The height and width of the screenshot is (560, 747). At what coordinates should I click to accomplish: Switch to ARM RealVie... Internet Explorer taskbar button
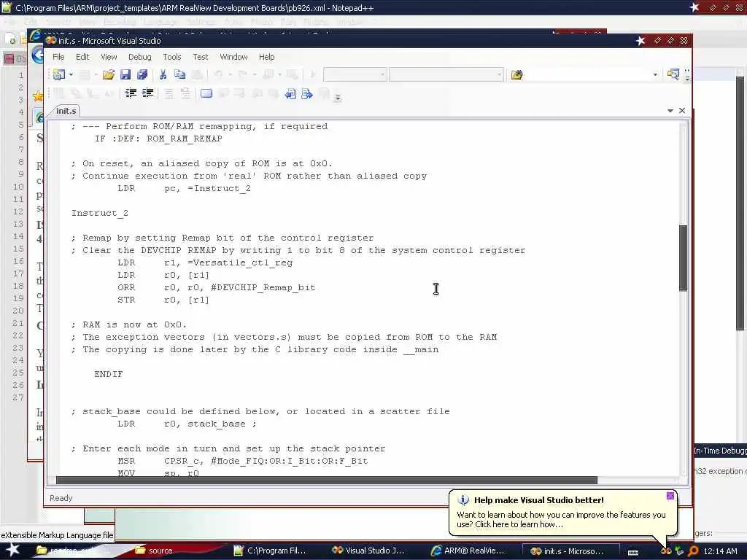point(468,551)
